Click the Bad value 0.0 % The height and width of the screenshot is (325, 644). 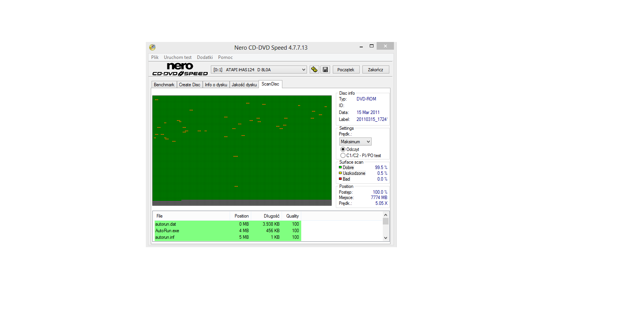(x=382, y=179)
